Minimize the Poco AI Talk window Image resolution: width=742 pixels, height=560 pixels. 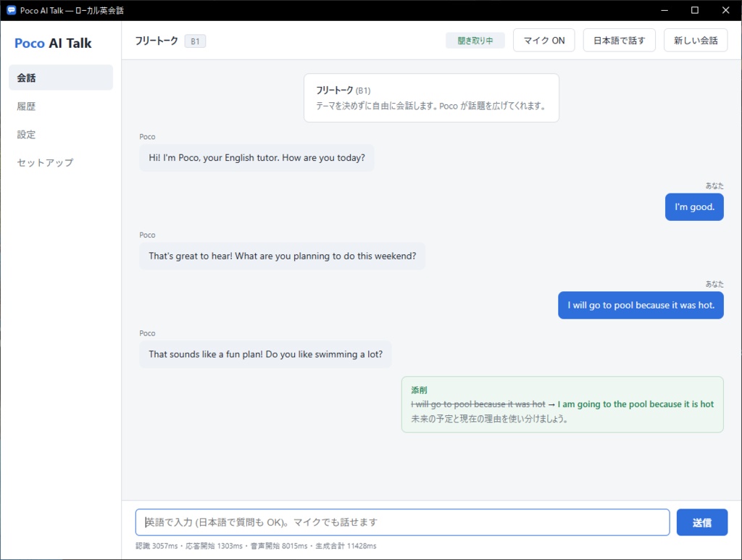click(664, 10)
